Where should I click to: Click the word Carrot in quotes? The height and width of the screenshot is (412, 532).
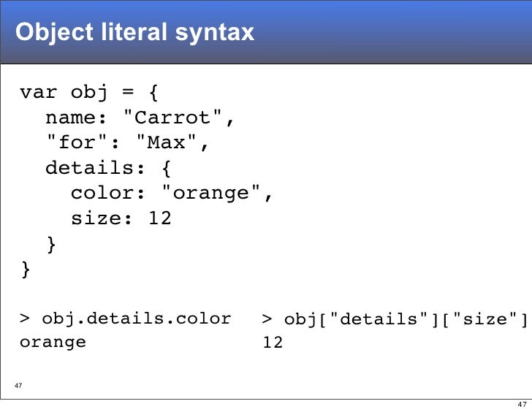[172, 117]
